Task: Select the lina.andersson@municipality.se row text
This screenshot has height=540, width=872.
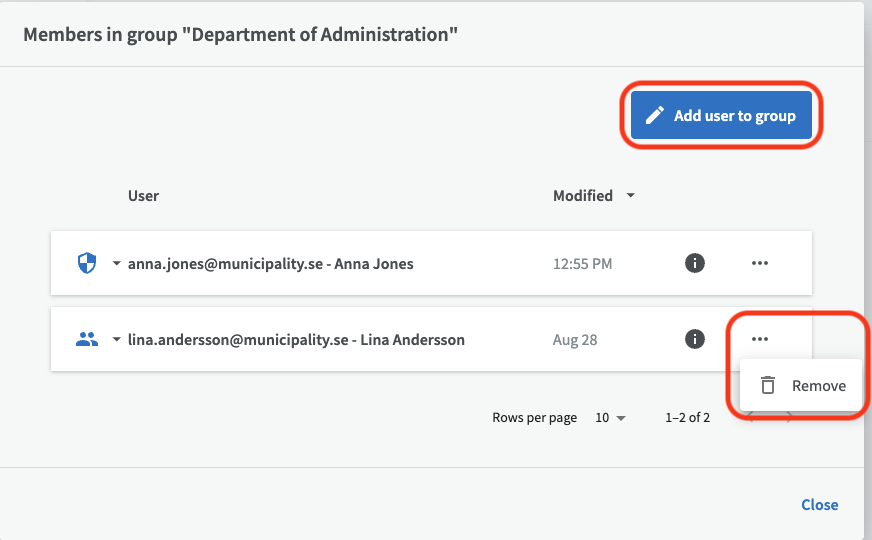Action: [x=296, y=340]
